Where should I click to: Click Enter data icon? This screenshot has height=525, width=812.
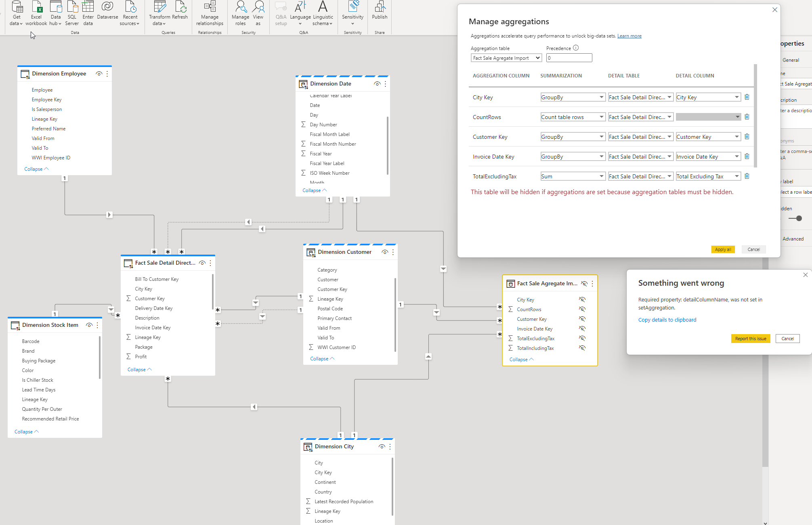(x=88, y=13)
